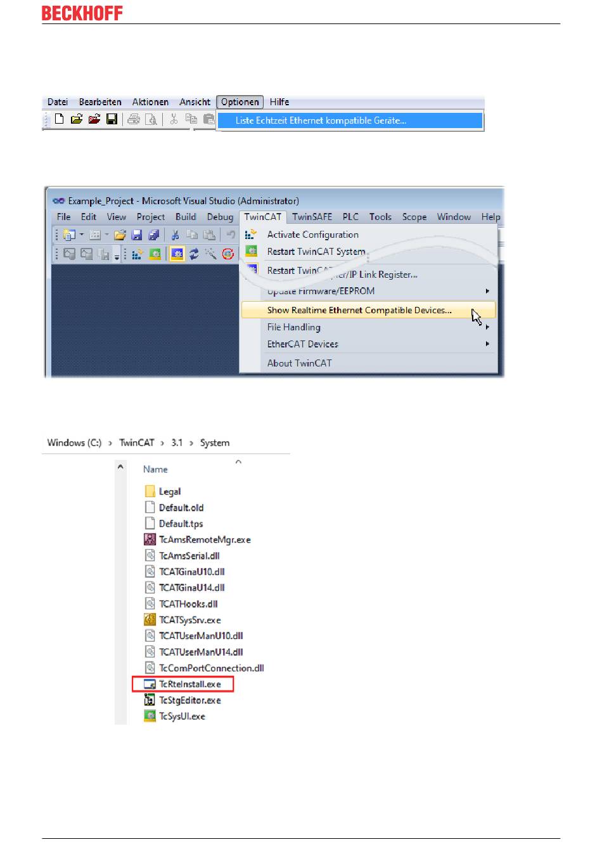Click the red open-folder icon in System Manager toolbar
Screen dimensions: 602x868
tap(94, 119)
